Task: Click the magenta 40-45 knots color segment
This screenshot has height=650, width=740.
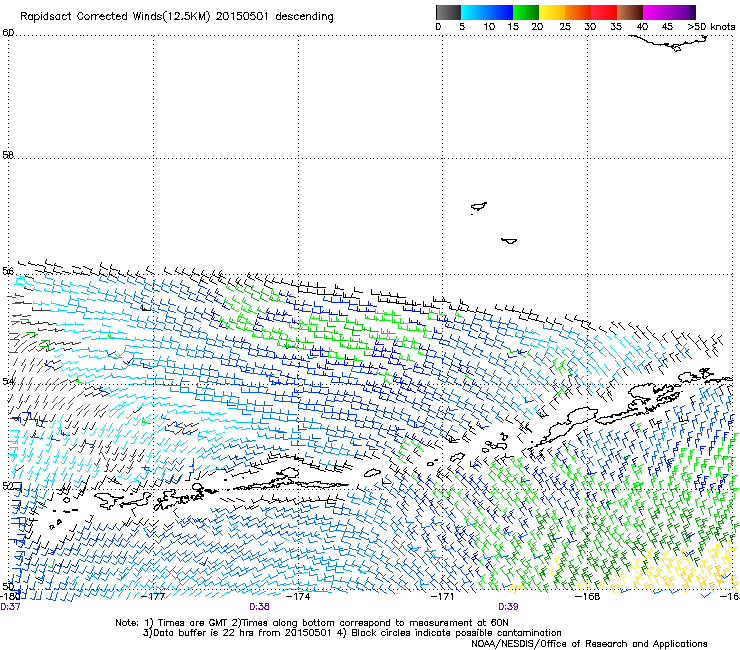Action: click(x=656, y=12)
